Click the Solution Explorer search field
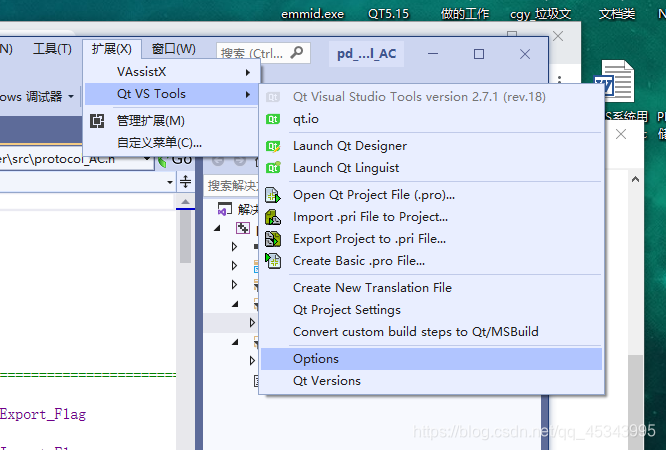 (231, 186)
